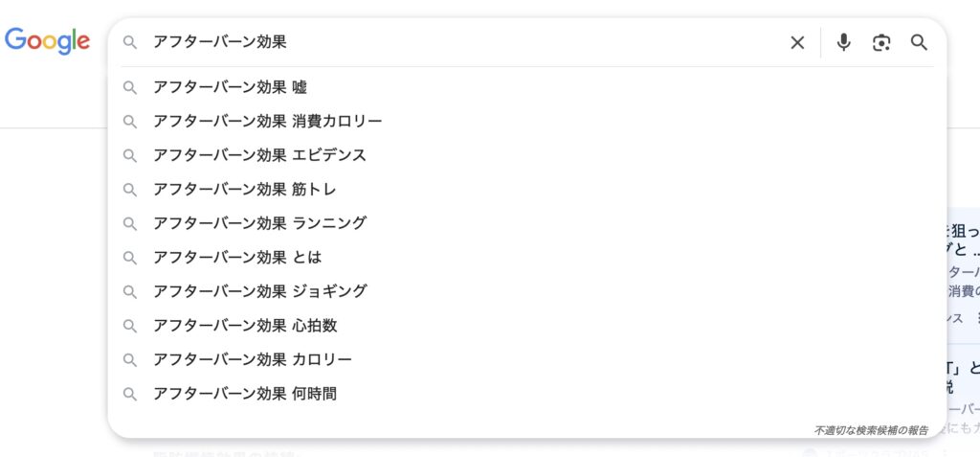Select magnifier icon beside 何時間 suggestion

pos(130,394)
